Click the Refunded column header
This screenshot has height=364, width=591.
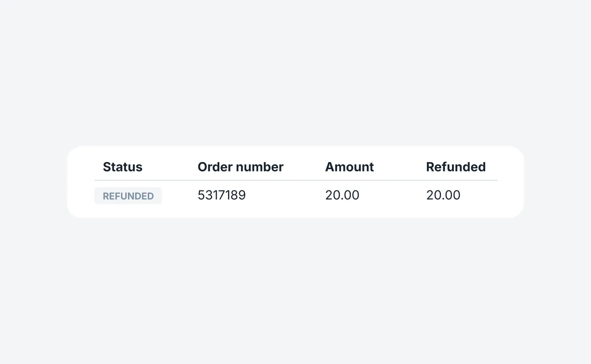pos(455,167)
